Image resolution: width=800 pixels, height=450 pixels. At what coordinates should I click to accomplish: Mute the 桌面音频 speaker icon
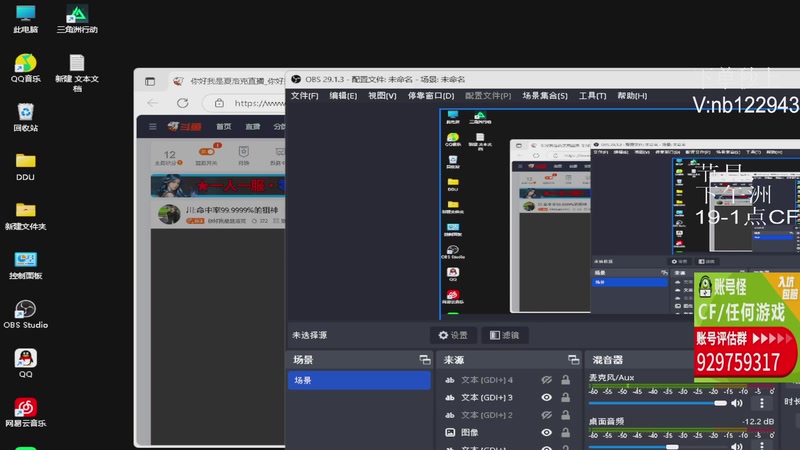pos(737,446)
